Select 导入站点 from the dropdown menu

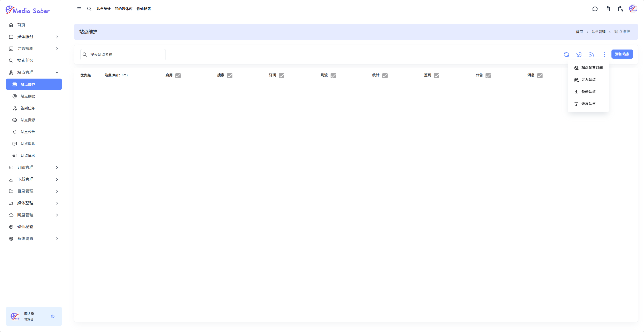point(588,80)
